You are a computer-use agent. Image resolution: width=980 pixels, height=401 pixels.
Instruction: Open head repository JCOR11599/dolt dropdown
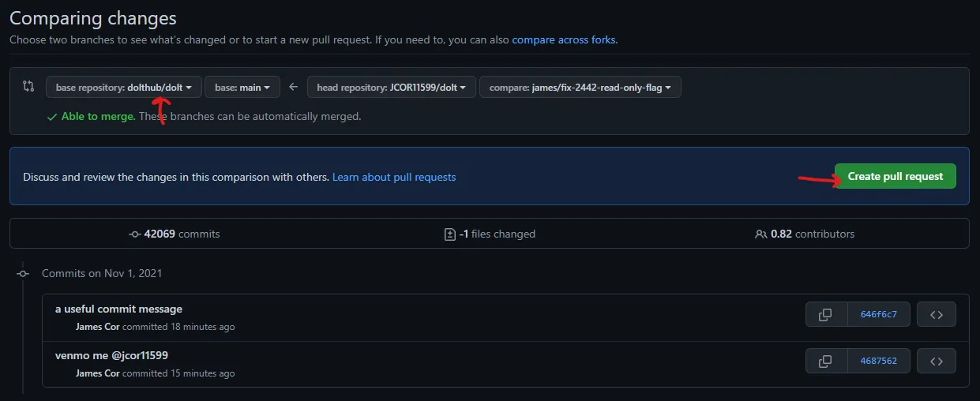pyautogui.click(x=391, y=88)
